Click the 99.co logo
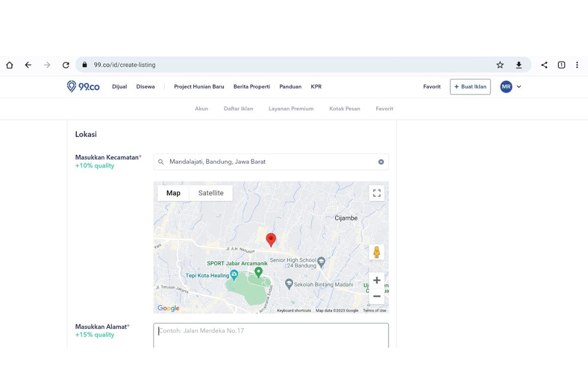This screenshot has height=392, width=588. (x=83, y=87)
